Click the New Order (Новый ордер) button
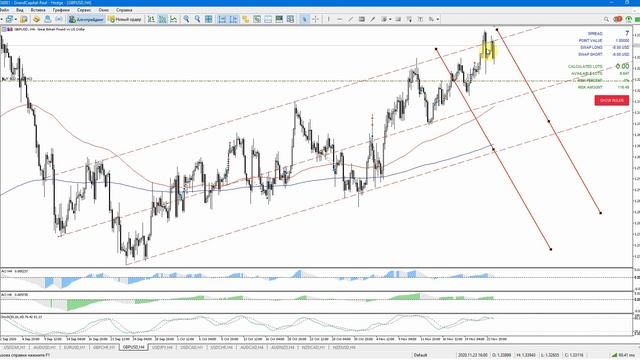Viewport: 640px width, 360px height. tap(124, 19)
